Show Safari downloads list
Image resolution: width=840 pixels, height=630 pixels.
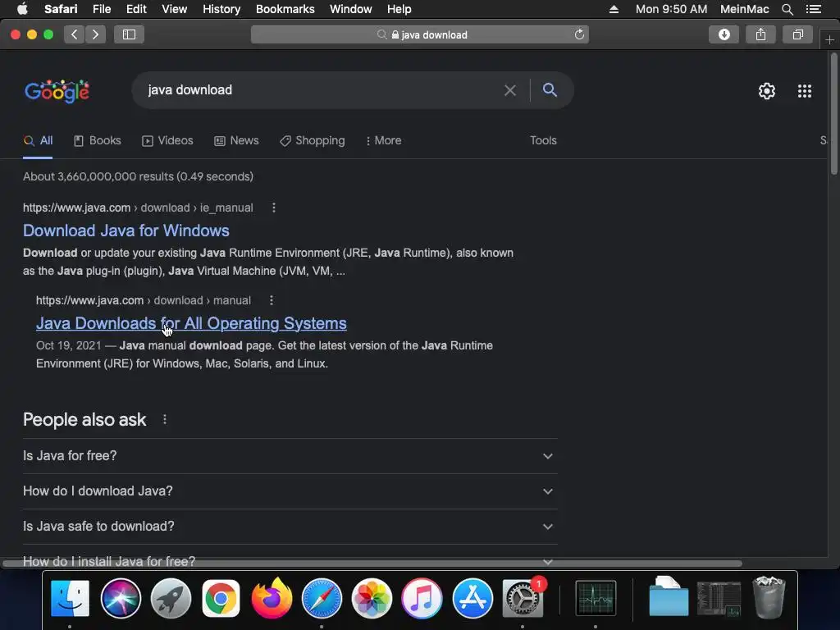(724, 34)
